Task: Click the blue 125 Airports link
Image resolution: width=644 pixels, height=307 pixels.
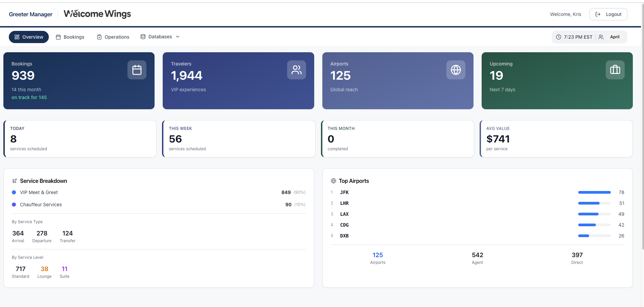Action: [x=378, y=255]
